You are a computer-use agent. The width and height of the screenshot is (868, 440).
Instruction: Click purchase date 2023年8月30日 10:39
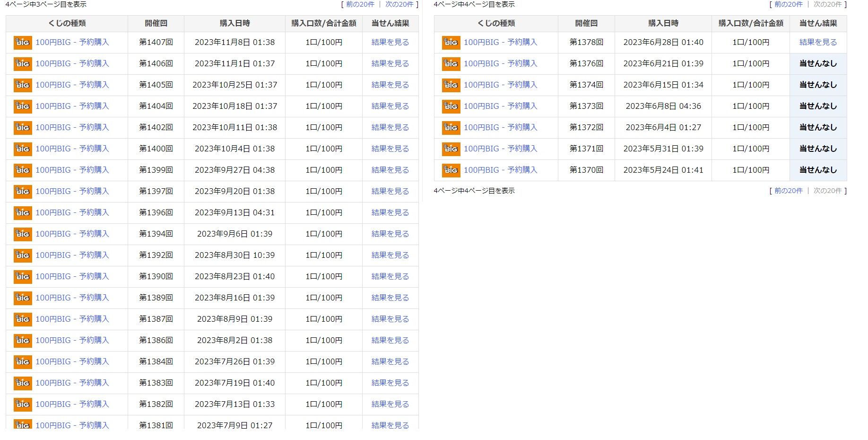click(235, 255)
